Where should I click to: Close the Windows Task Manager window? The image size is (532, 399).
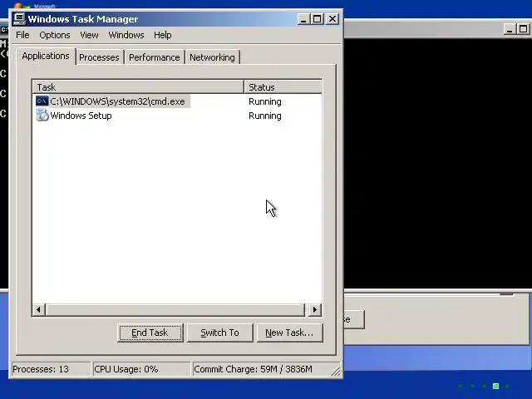[x=332, y=19]
